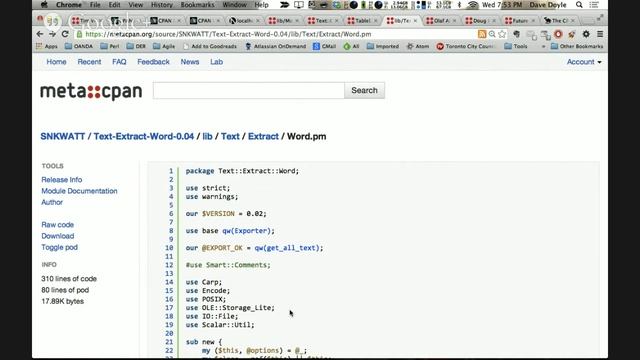Open the Atom bookmark
640x360 pixels.
coord(418,47)
